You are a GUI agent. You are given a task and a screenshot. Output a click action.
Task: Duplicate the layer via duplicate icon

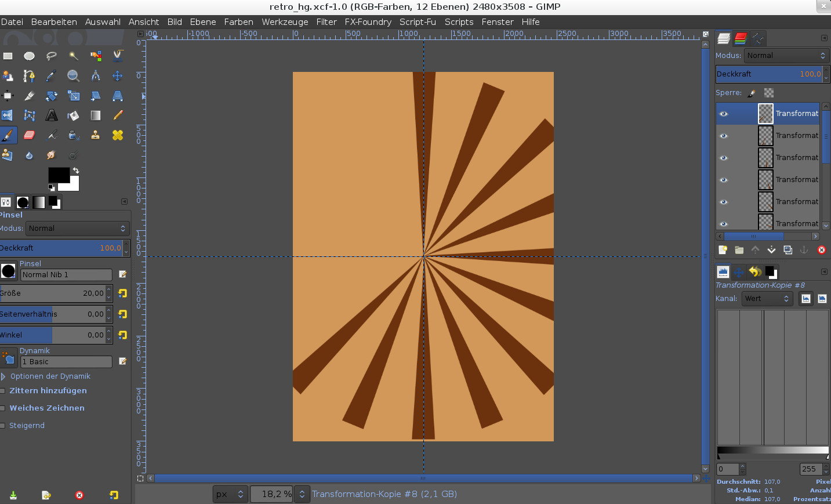click(x=788, y=250)
